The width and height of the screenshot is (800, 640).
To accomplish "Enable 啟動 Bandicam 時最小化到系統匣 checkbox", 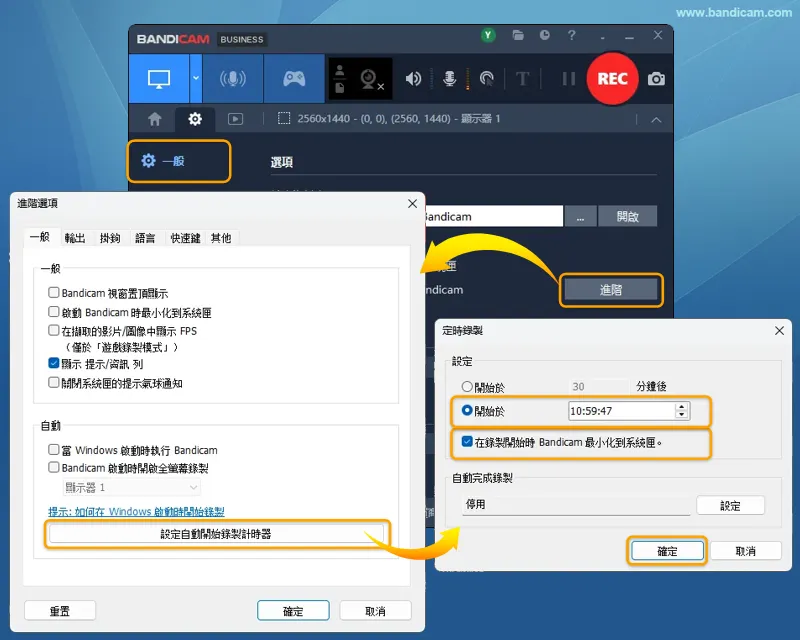I will (x=54, y=311).
